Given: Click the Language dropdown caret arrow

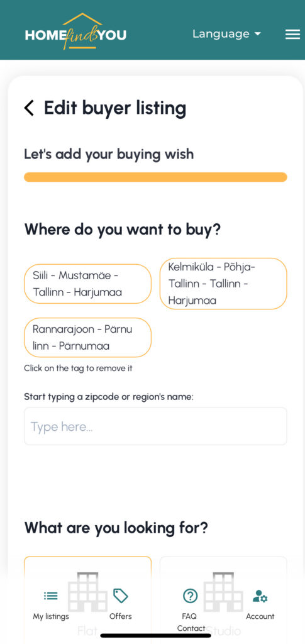Looking at the screenshot, I should [x=258, y=34].
